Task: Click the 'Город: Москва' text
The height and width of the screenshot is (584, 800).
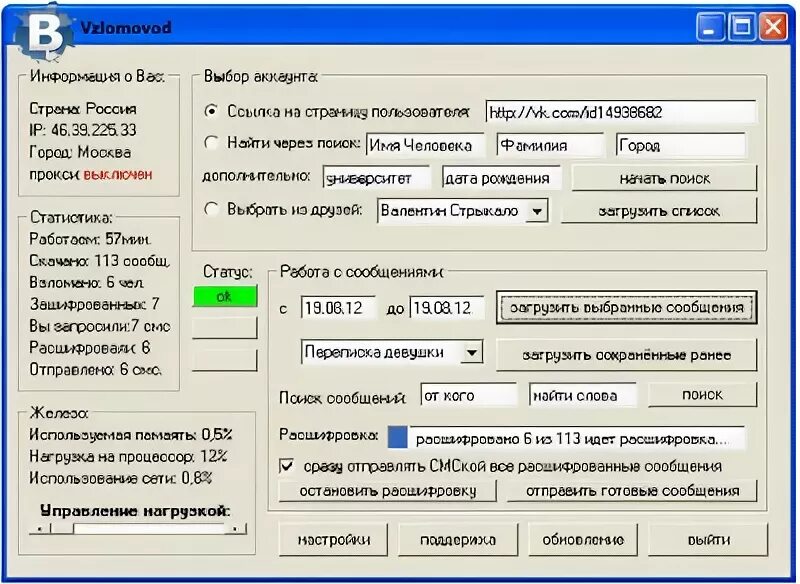Action: point(80,152)
